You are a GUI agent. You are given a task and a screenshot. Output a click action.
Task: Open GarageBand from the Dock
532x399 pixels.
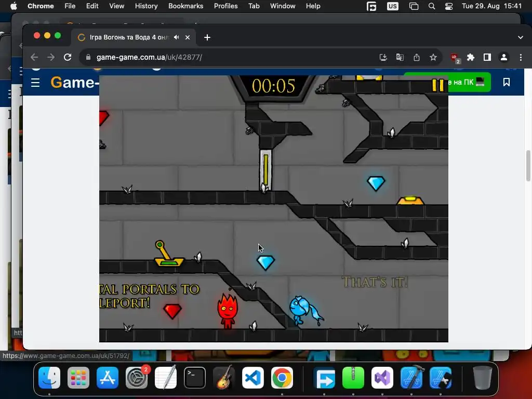(224, 378)
